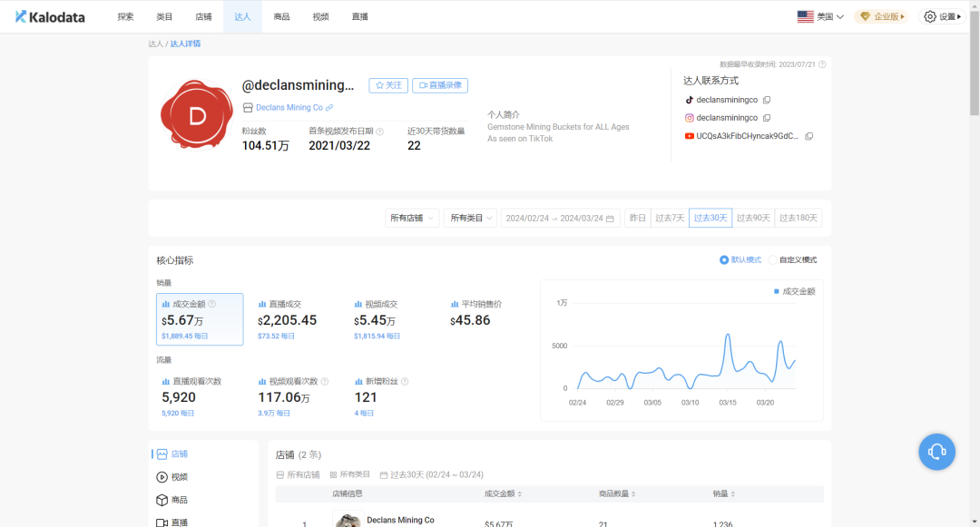Open 店铺 in top navigation bar

(204, 17)
